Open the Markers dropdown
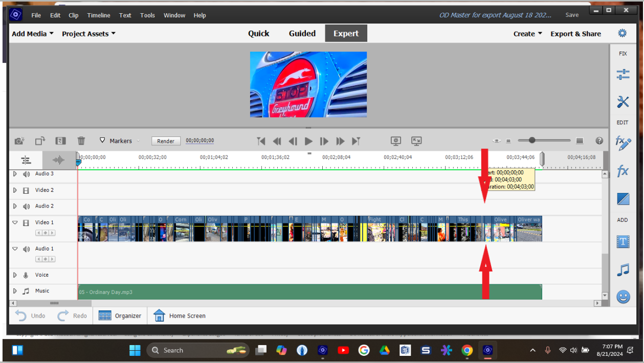Screen dimensions: 644x363 click(x=121, y=141)
